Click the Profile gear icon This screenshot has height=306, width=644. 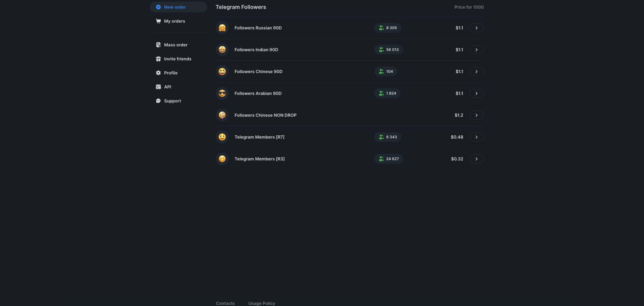158,73
